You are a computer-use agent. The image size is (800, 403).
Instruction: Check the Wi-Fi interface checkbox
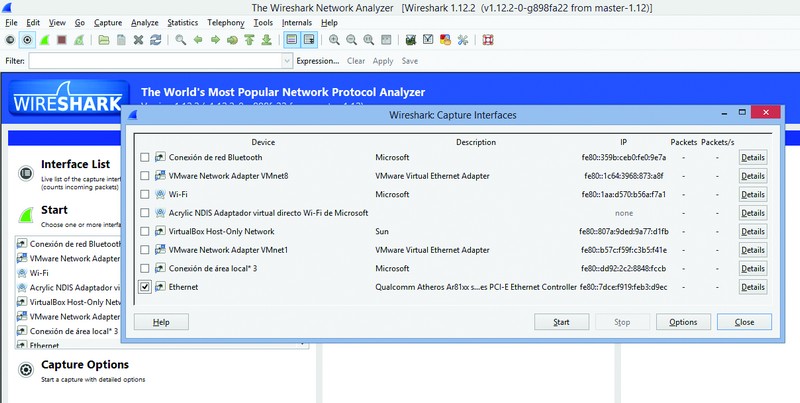point(145,194)
